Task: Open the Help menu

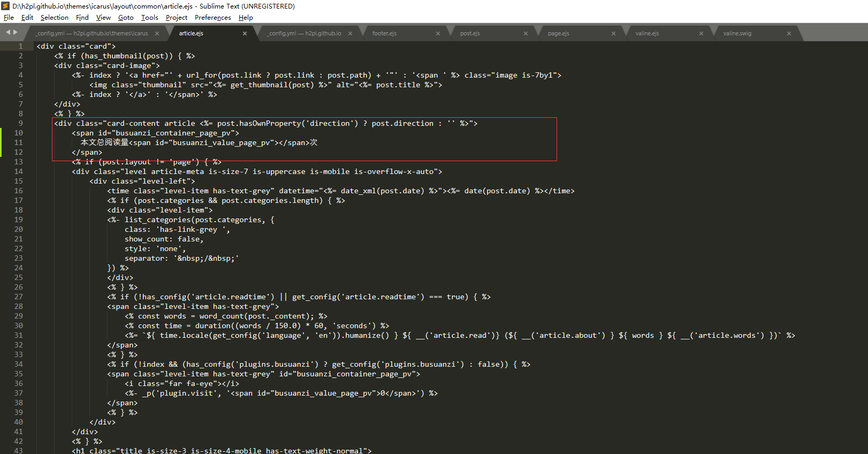Action: pos(246,18)
